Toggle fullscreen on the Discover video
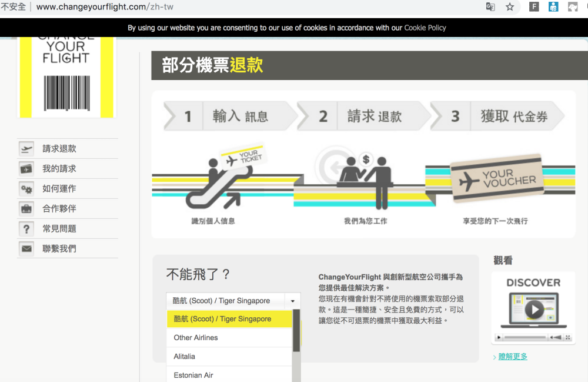This screenshot has width=588, height=382. 567,337
